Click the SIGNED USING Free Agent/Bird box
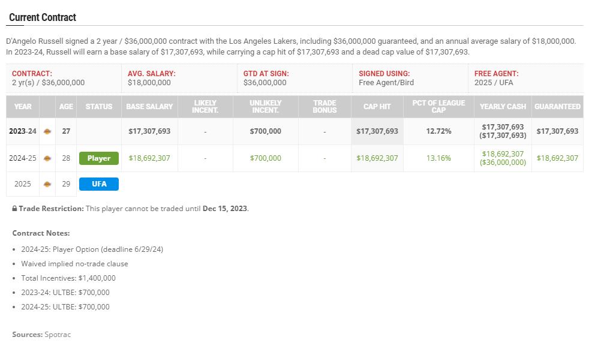 coord(411,78)
